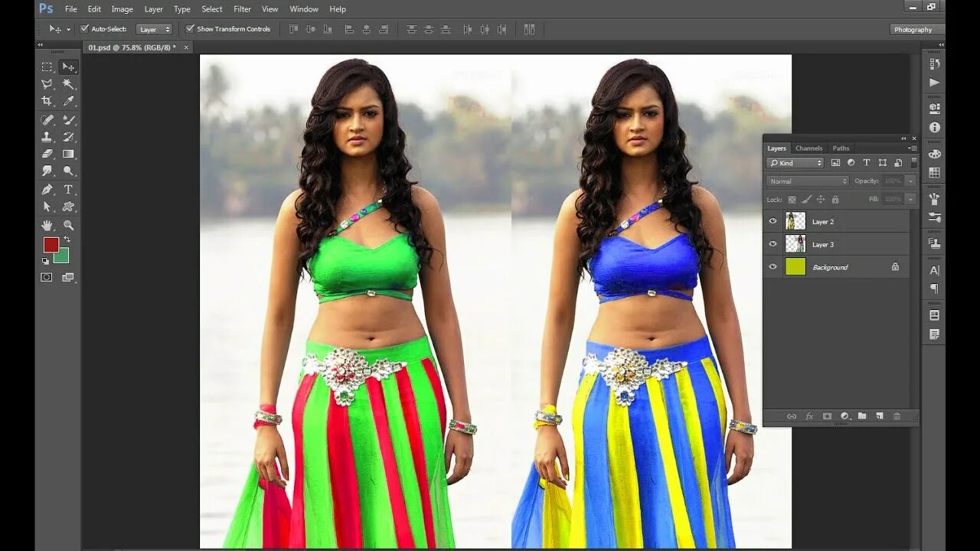Viewport: 980px width, 551px height.
Task: Select the yellow-green Background layer thumbnail
Action: coord(795,267)
